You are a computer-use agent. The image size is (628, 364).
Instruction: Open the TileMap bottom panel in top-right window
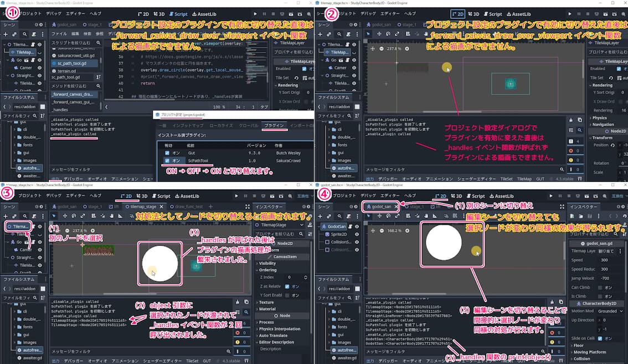coord(524,179)
